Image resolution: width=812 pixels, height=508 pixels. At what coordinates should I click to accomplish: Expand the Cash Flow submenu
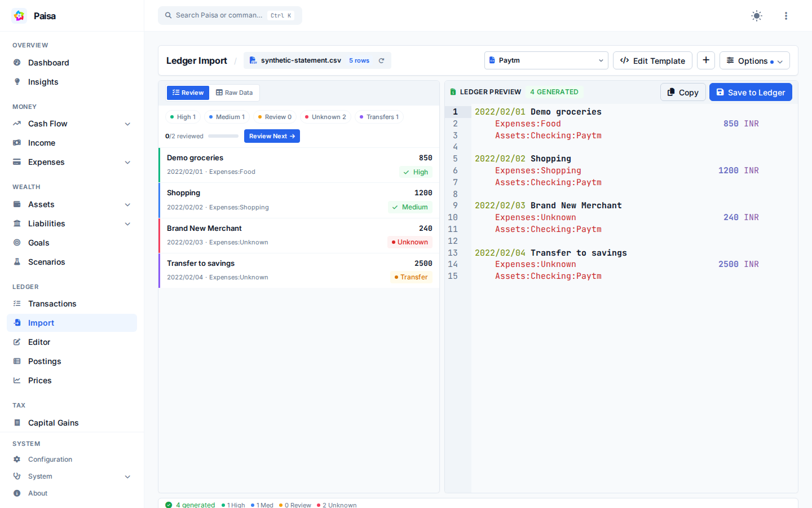point(127,124)
